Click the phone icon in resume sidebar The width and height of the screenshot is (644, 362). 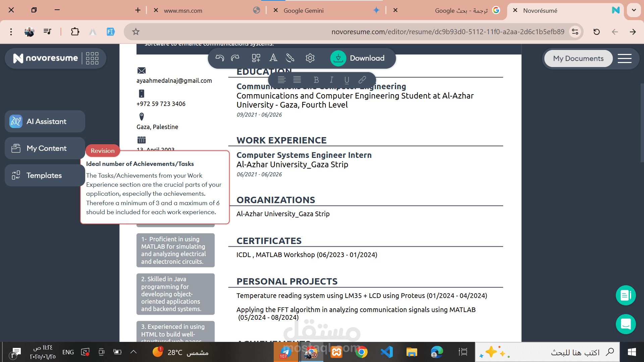pyautogui.click(x=142, y=94)
